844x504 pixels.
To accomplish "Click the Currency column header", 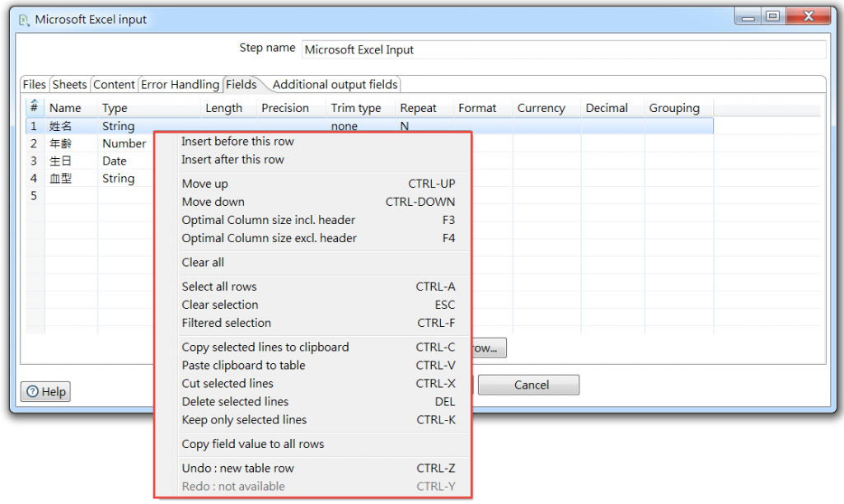I will (546, 108).
